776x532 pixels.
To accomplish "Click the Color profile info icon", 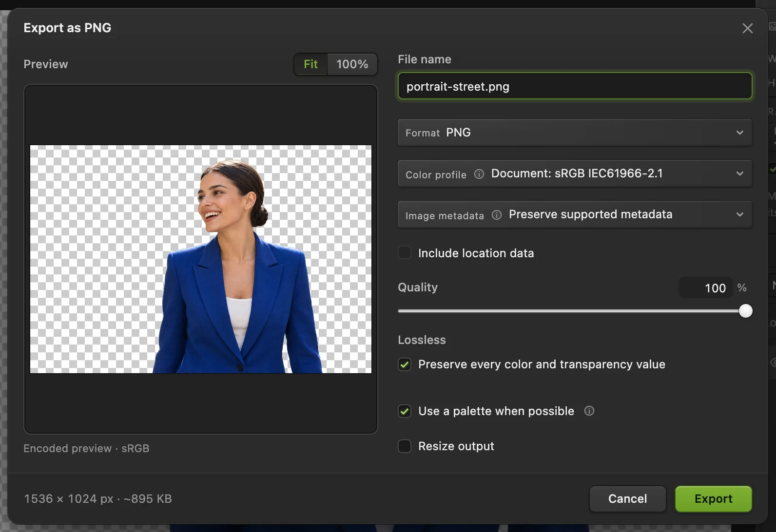I will point(479,174).
